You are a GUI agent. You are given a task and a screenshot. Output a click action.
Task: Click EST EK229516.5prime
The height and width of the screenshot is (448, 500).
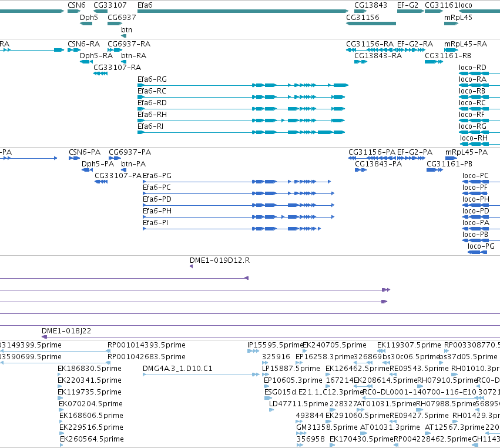coord(91,427)
